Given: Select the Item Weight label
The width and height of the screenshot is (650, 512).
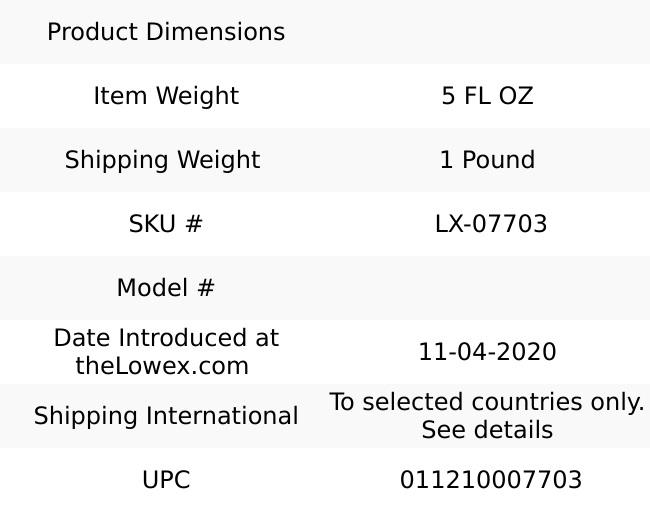Looking at the screenshot, I should (166, 96).
